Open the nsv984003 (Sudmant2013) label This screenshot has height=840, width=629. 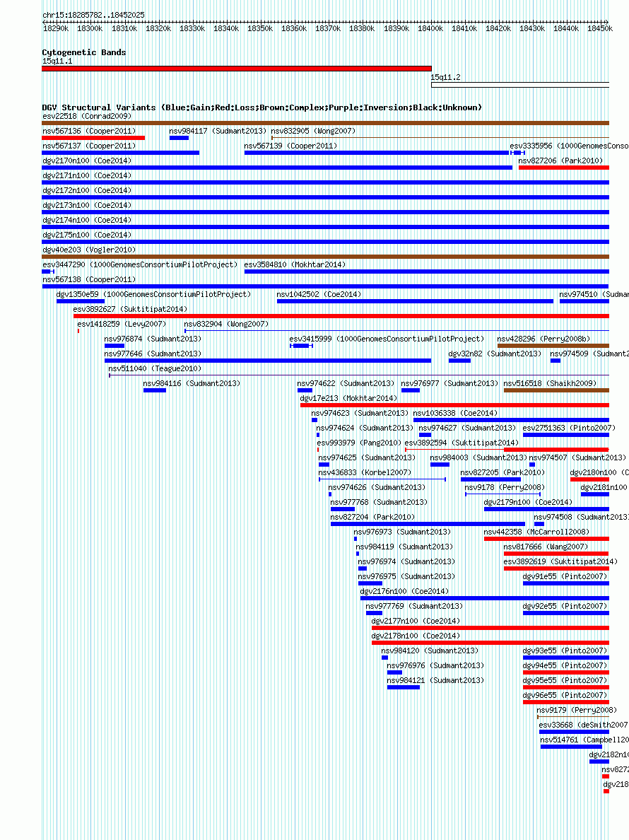coord(478,458)
